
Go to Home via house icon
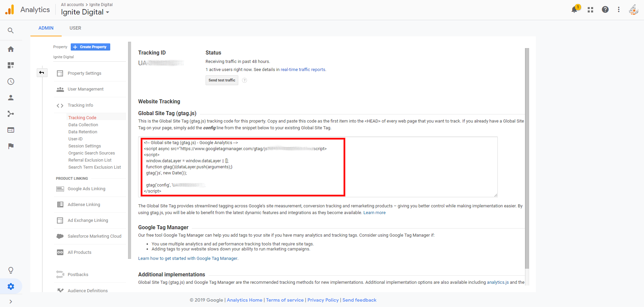(x=11, y=49)
